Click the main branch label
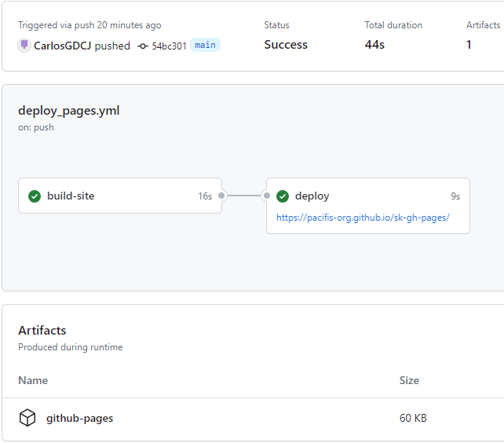This screenshot has width=504, height=443. coord(205,45)
